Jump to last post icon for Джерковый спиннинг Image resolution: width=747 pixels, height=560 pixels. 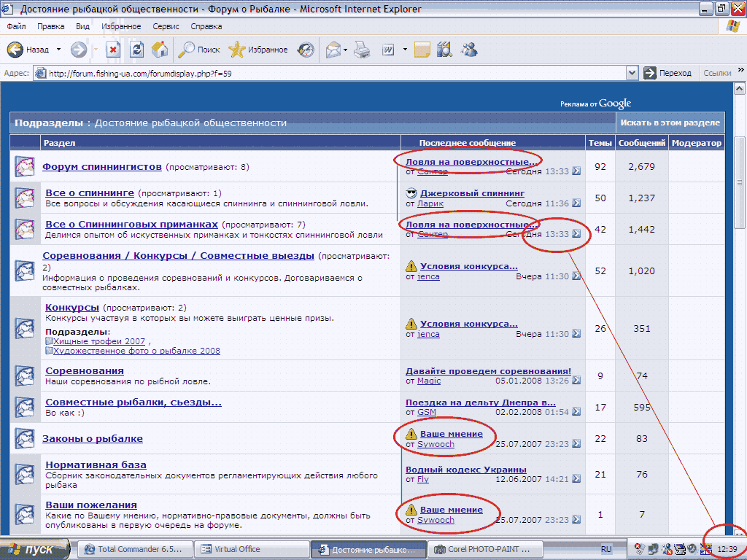576,203
